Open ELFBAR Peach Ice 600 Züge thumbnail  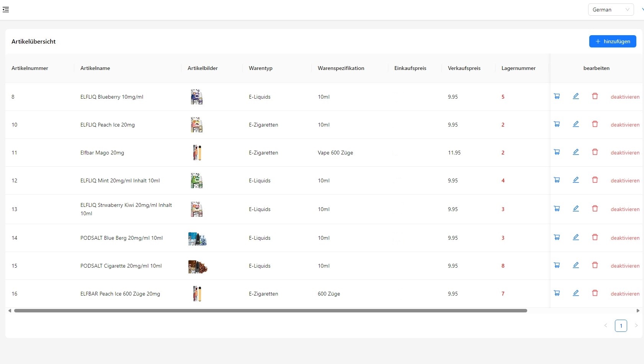click(x=197, y=294)
